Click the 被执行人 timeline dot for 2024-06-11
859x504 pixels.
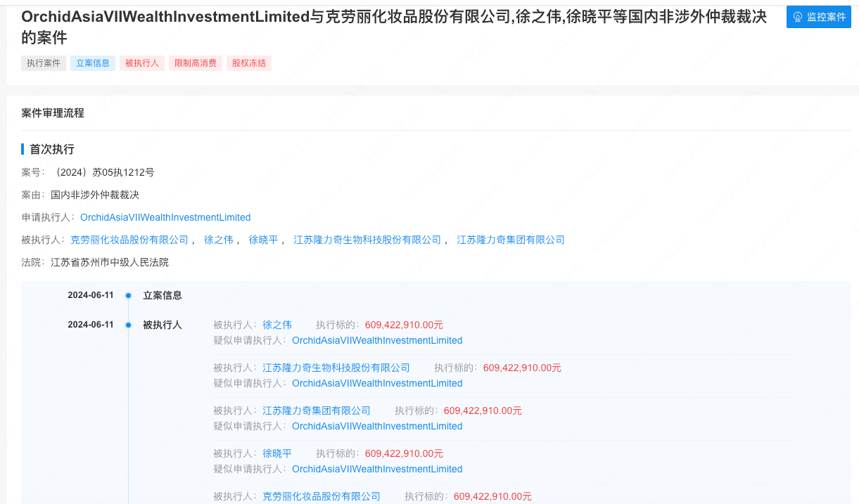pyautogui.click(x=128, y=325)
